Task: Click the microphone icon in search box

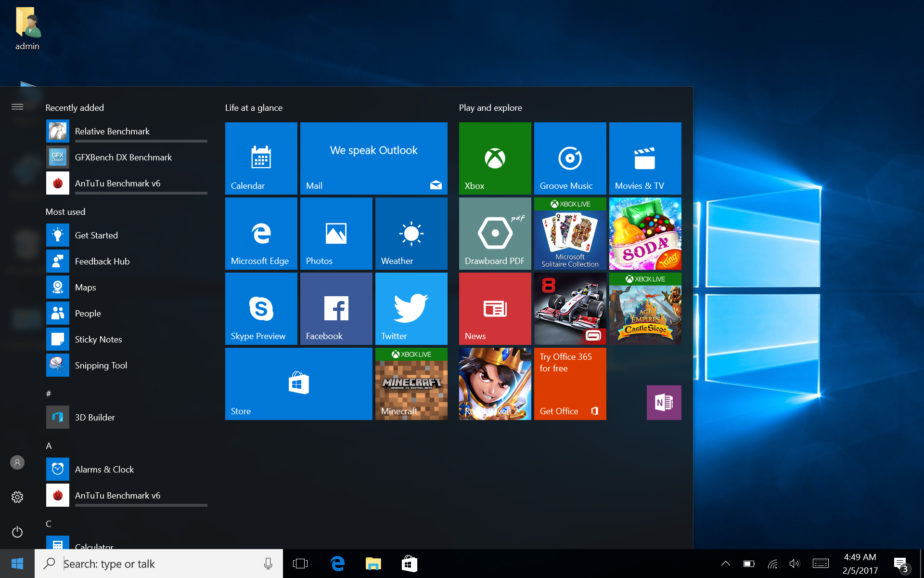Action: pos(268,564)
